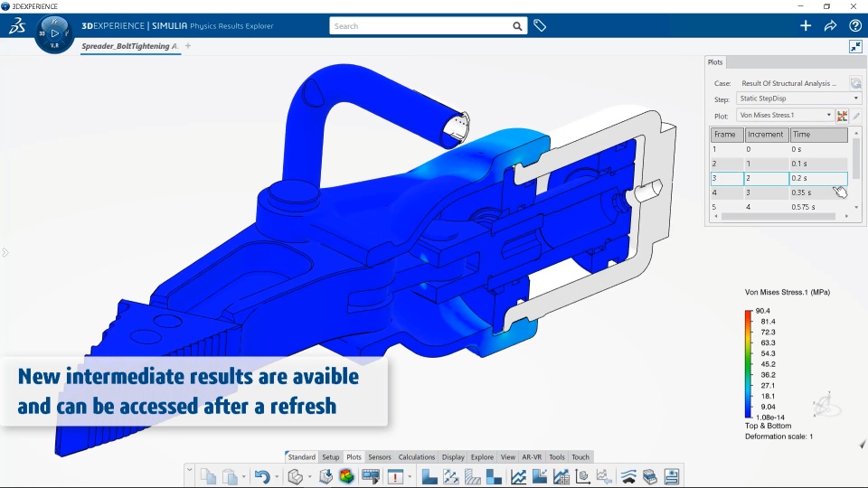Image resolution: width=868 pixels, height=488 pixels.
Task: Open the Help question mark icon
Action: click(x=855, y=25)
